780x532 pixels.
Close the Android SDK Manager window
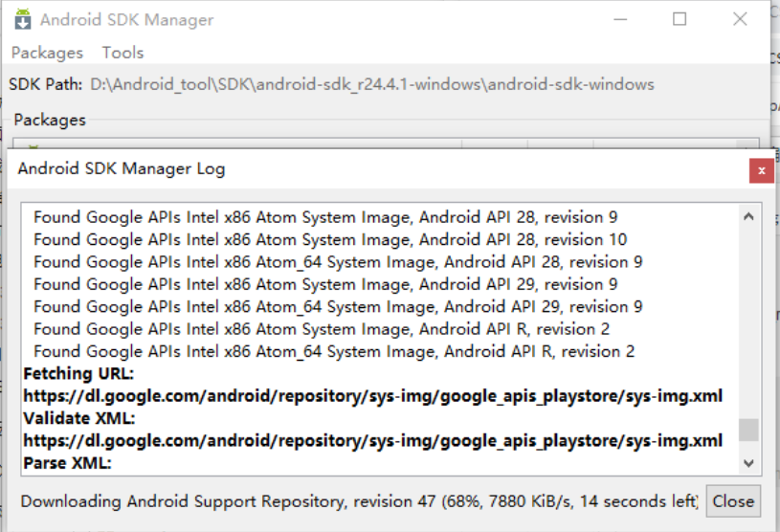tap(740, 19)
